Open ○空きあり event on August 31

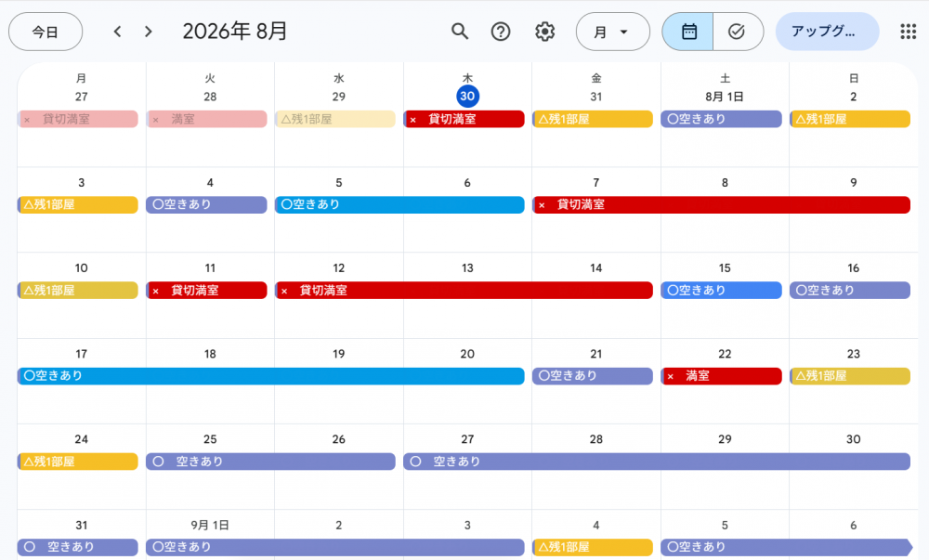[x=78, y=547]
